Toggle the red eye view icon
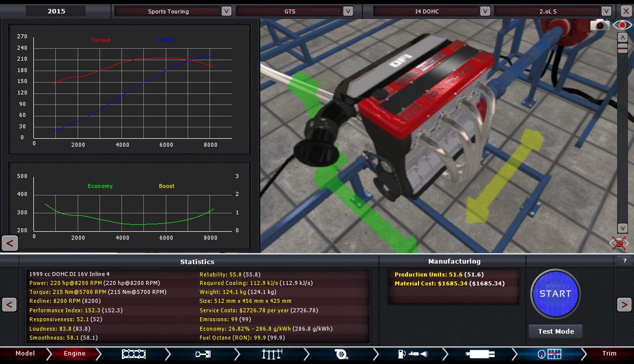 (x=622, y=25)
